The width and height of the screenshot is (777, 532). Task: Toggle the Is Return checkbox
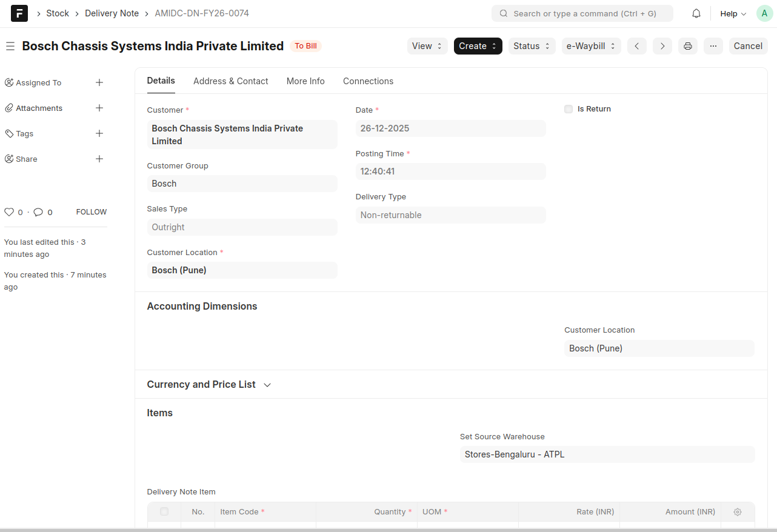(569, 109)
